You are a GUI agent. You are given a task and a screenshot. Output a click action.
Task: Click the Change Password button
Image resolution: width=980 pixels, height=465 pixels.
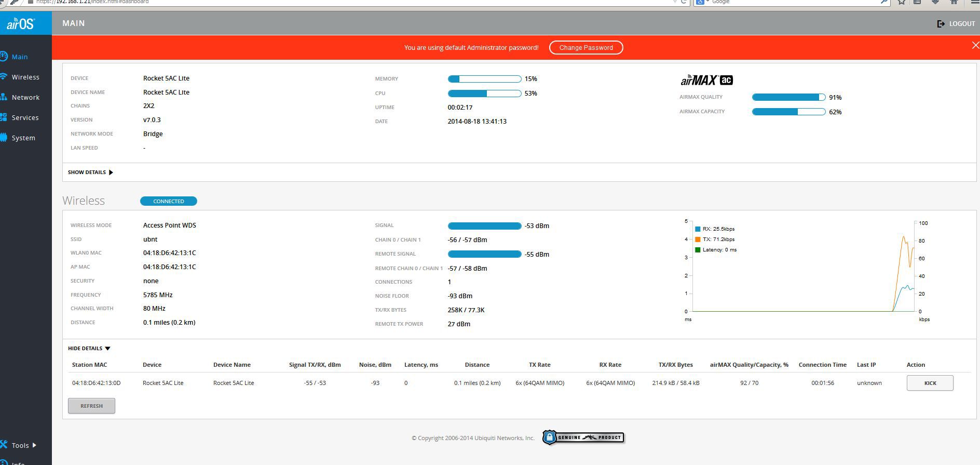(x=586, y=47)
